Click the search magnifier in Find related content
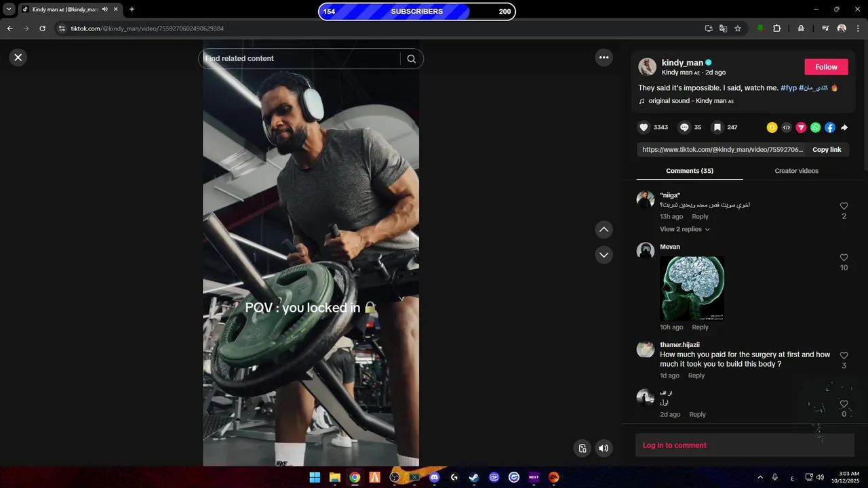Image resolution: width=868 pixels, height=488 pixels. [411, 59]
